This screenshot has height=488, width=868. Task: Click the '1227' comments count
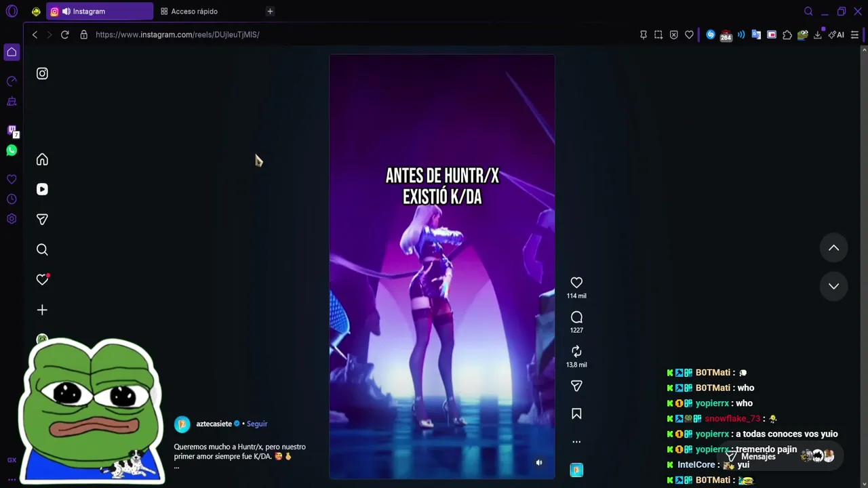pos(576,331)
